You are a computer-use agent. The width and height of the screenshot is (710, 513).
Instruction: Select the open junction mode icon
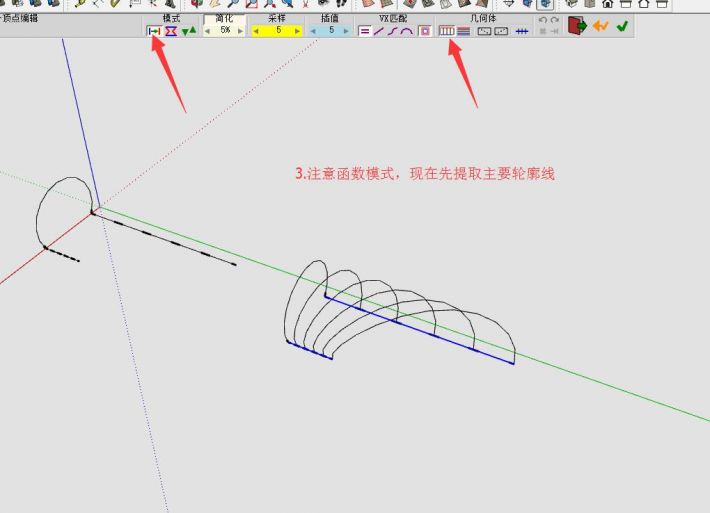tap(154, 31)
